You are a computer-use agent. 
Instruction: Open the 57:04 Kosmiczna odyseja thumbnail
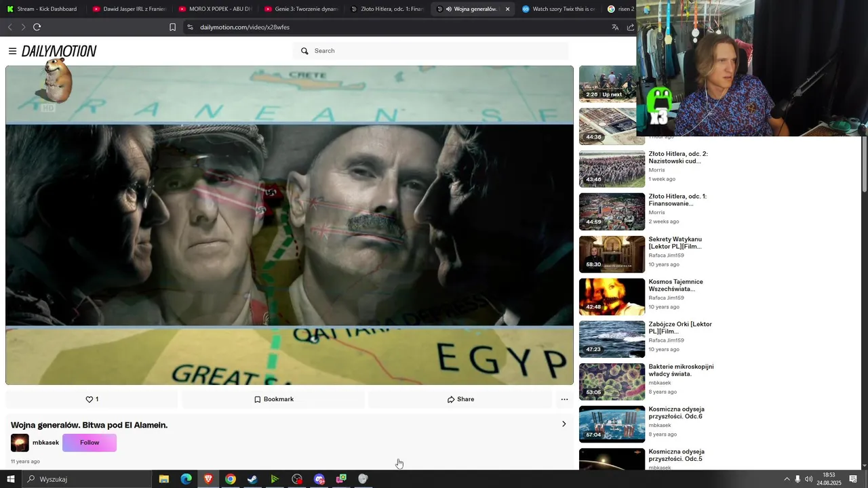coord(612,424)
